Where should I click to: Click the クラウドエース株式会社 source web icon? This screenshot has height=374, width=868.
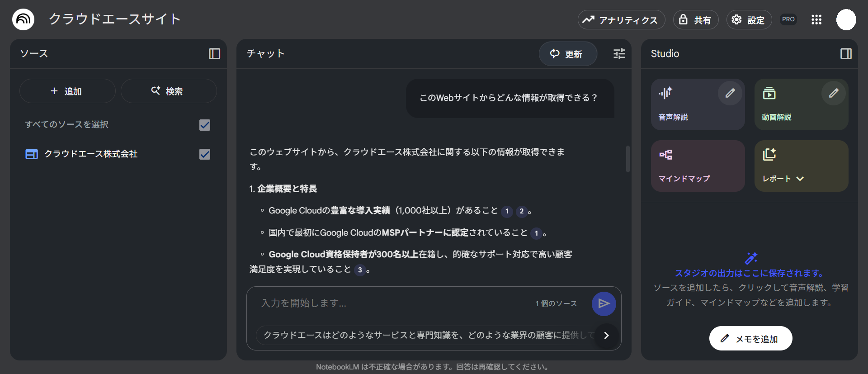32,154
